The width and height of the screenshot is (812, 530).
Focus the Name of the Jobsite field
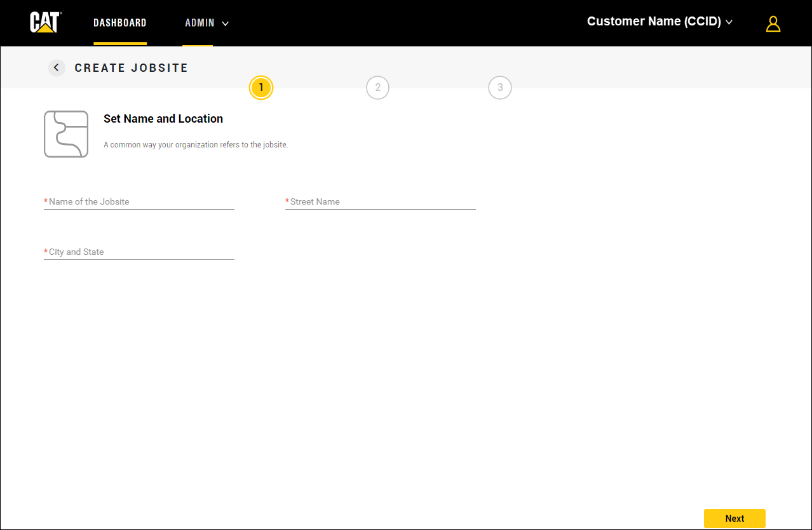(x=139, y=201)
